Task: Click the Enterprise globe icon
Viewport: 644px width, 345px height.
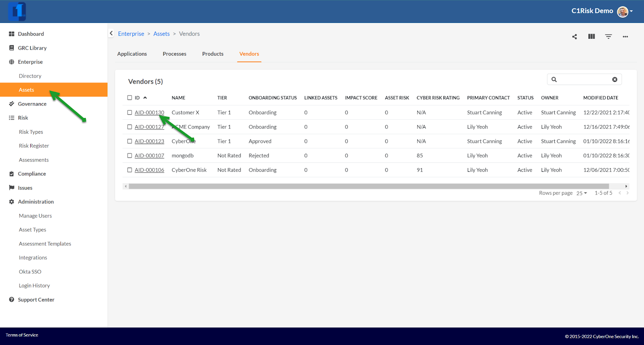Action: [12, 62]
